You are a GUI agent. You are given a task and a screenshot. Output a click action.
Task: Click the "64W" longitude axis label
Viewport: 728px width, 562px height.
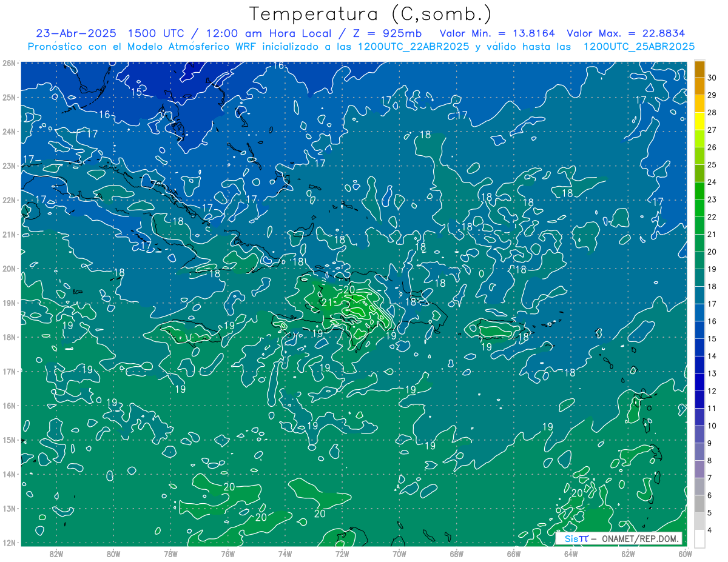(x=570, y=554)
